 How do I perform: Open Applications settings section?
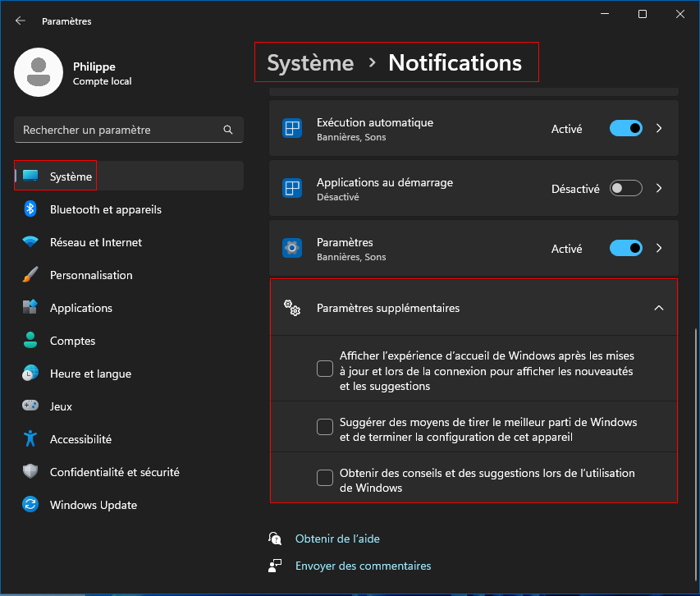129,308
